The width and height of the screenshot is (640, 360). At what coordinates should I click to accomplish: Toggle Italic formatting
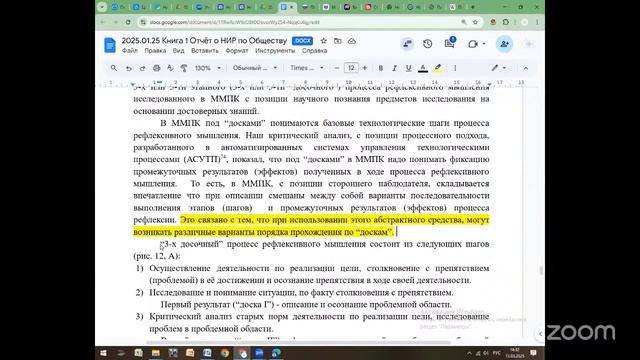394,68
